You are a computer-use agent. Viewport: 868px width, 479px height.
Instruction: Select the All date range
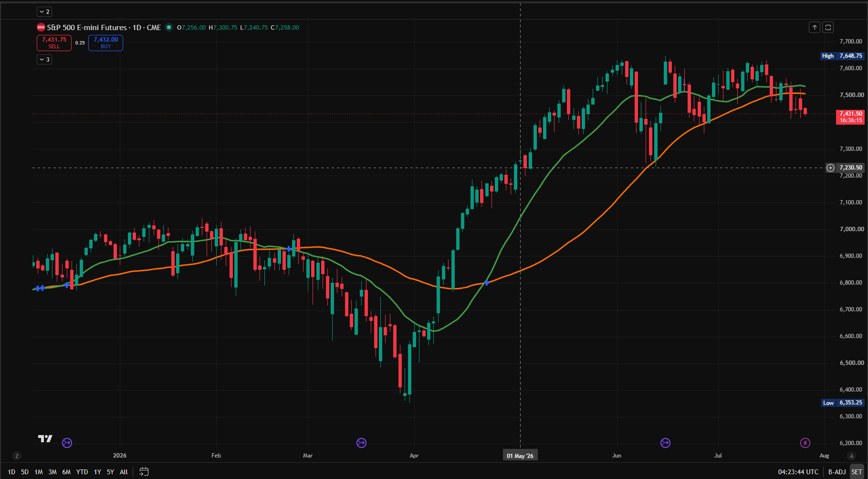124,472
